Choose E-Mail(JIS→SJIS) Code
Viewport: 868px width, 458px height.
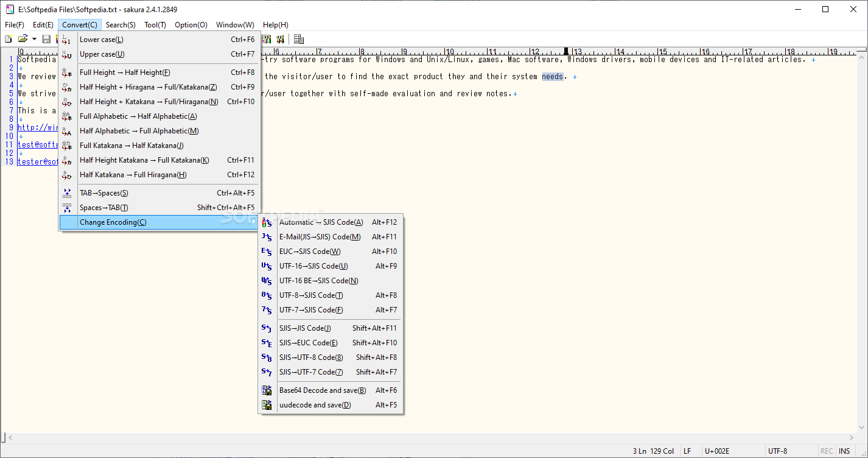click(331, 237)
